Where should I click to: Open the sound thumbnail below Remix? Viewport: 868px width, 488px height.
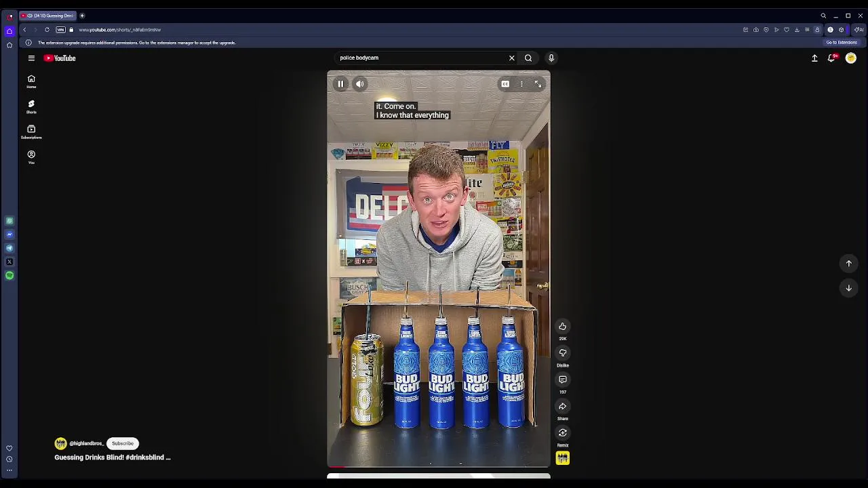(x=563, y=459)
